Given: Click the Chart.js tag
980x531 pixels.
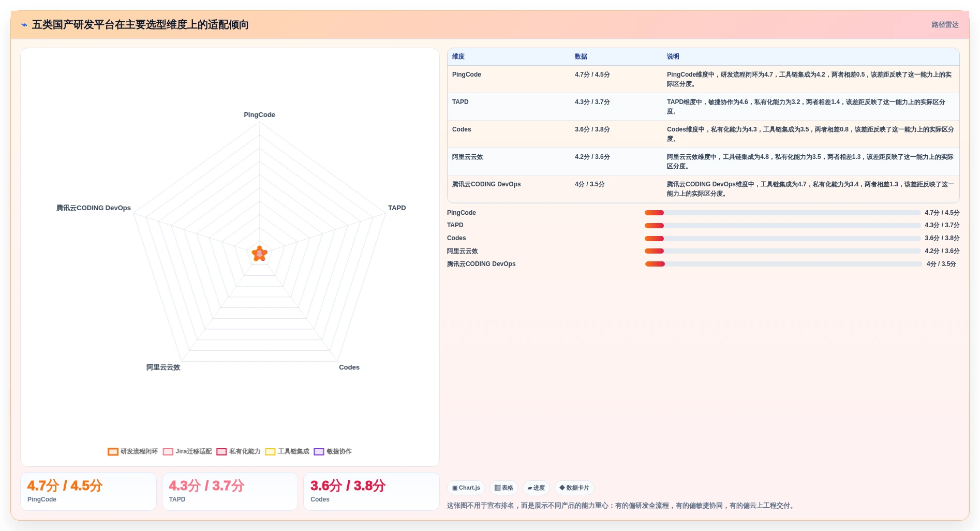Looking at the screenshot, I should coord(466,488).
